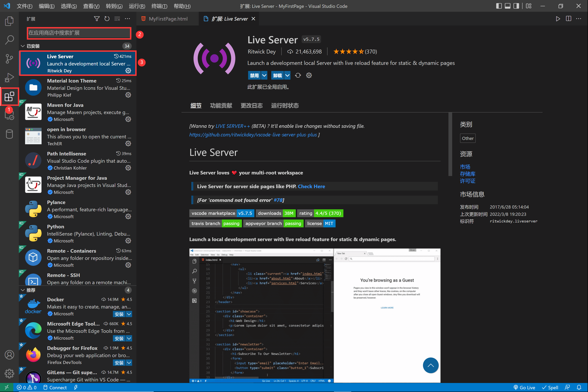Toggle panel layout button in title bar
Image resolution: width=588 pixels, height=392 pixels.
pyautogui.click(x=507, y=6)
